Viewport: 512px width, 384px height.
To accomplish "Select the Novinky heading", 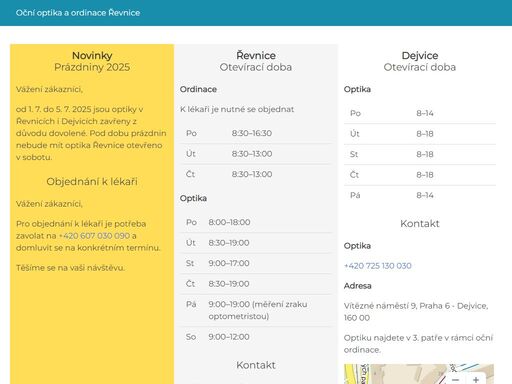I will [92, 56].
